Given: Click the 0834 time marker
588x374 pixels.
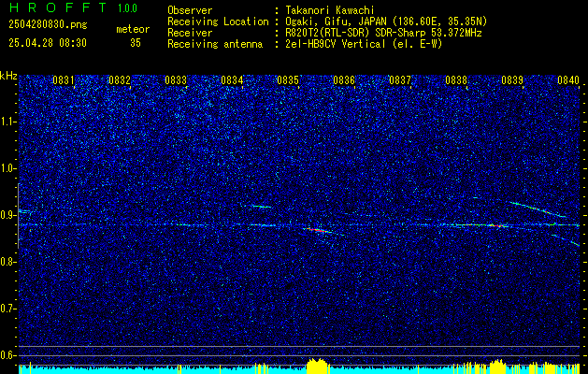Looking at the screenshot, I should click(x=232, y=80).
